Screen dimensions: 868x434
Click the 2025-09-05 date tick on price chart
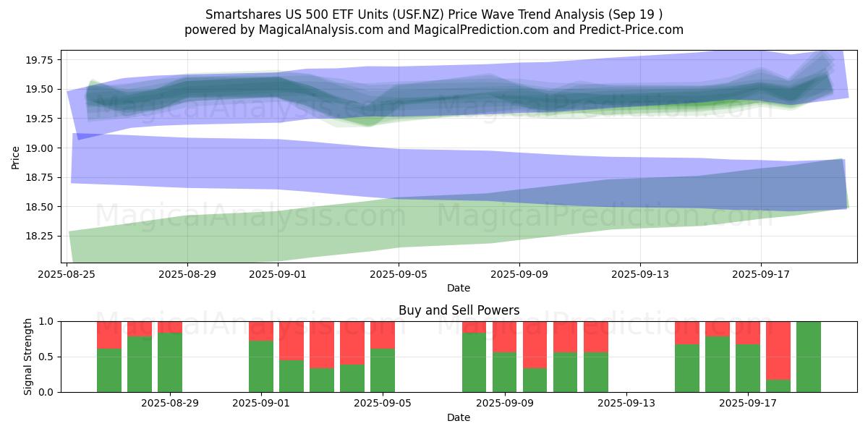[399, 274]
